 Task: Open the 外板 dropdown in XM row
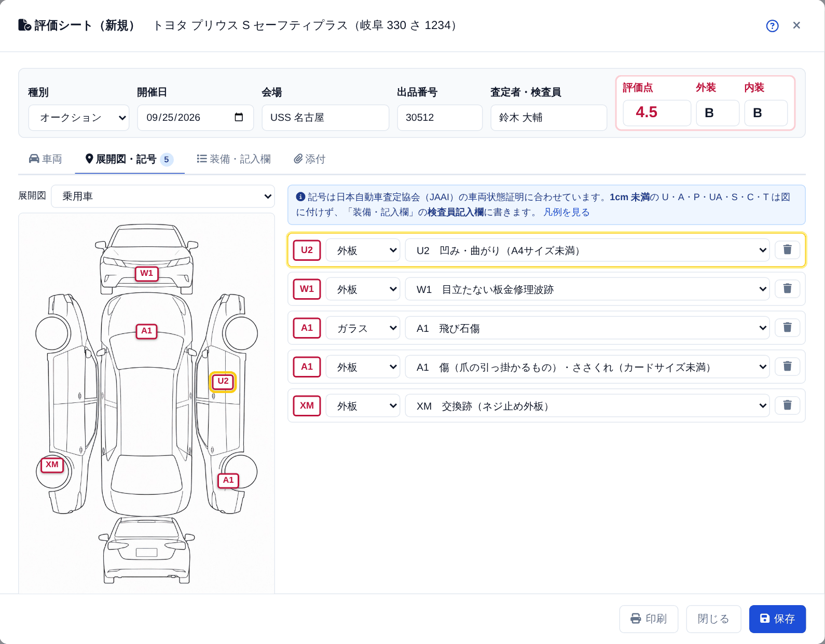(363, 406)
